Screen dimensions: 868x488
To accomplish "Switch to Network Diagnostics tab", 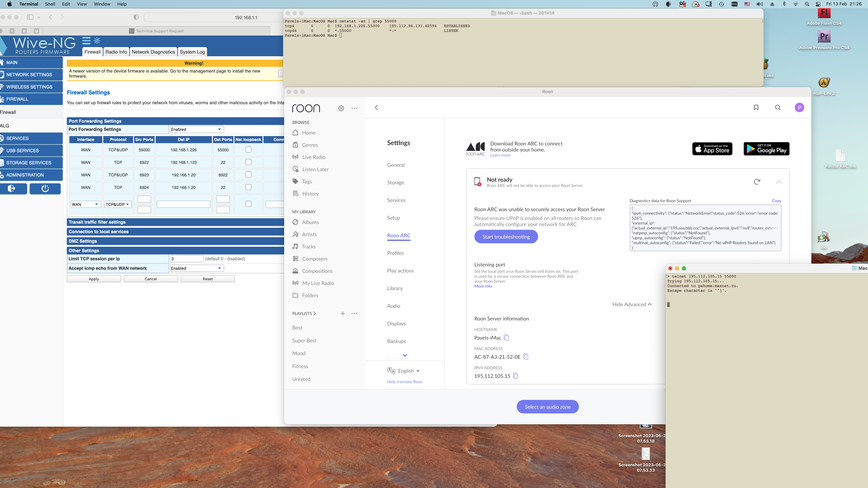I will pos(153,52).
